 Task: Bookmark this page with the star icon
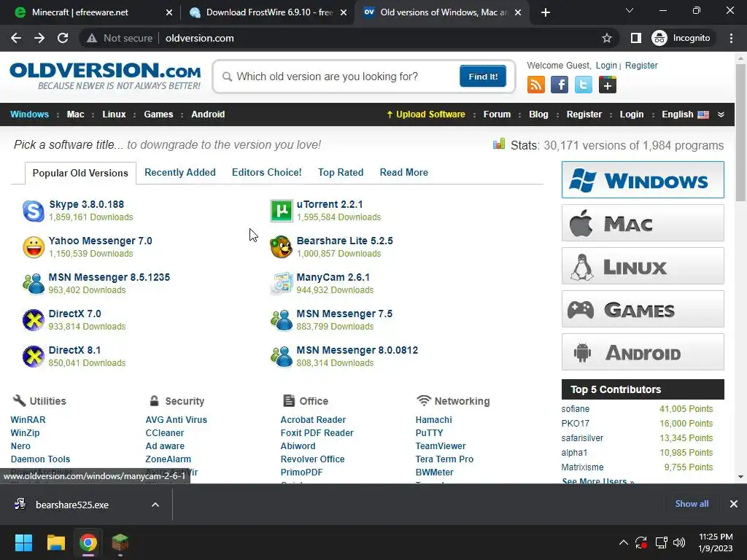tap(606, 38)
